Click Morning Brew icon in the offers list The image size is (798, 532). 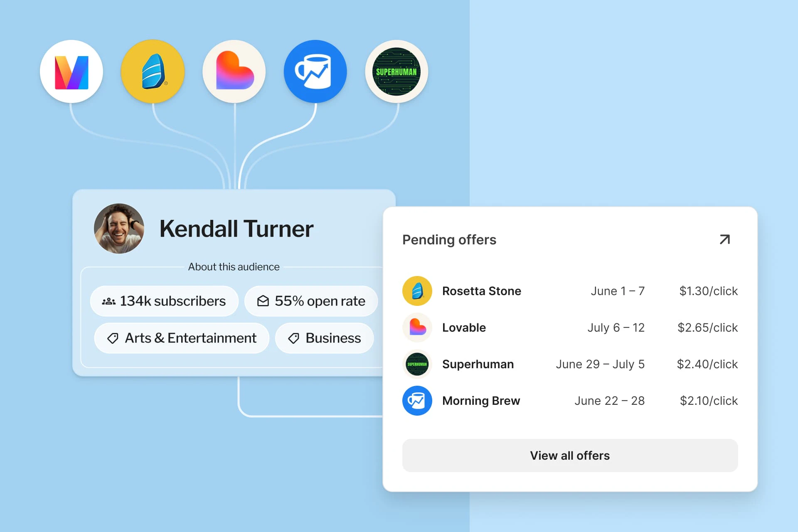tap(417, 401)
